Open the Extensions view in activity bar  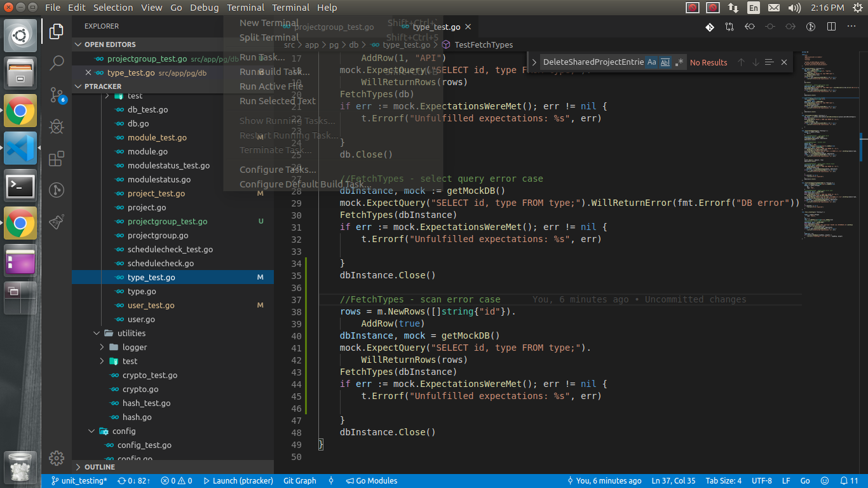pyautogui.click(x=57, y=158)
